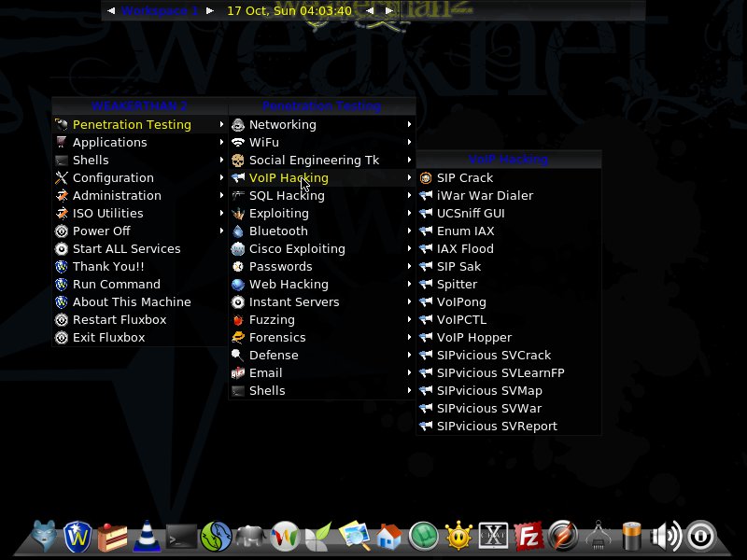
Task: Open the home folder house icon
Action: coord(388,538)
